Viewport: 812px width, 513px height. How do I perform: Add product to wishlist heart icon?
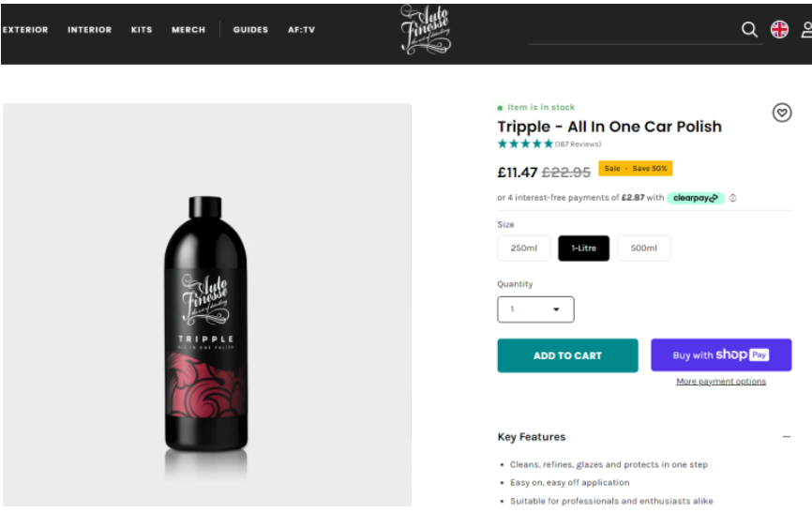tap(781, 113)
